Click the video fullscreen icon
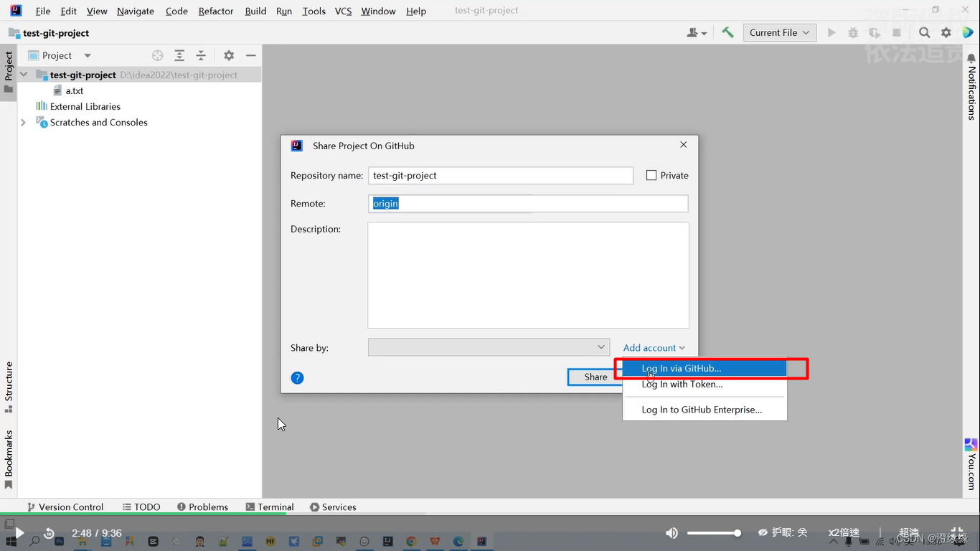 point(957,533)
